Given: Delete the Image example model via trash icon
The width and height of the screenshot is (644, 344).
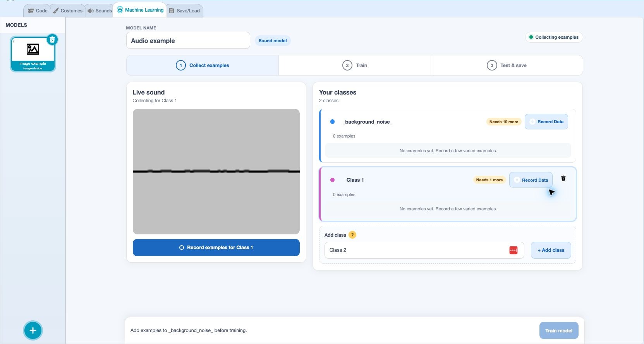Looking at the screenshot, I should point(52,40).
